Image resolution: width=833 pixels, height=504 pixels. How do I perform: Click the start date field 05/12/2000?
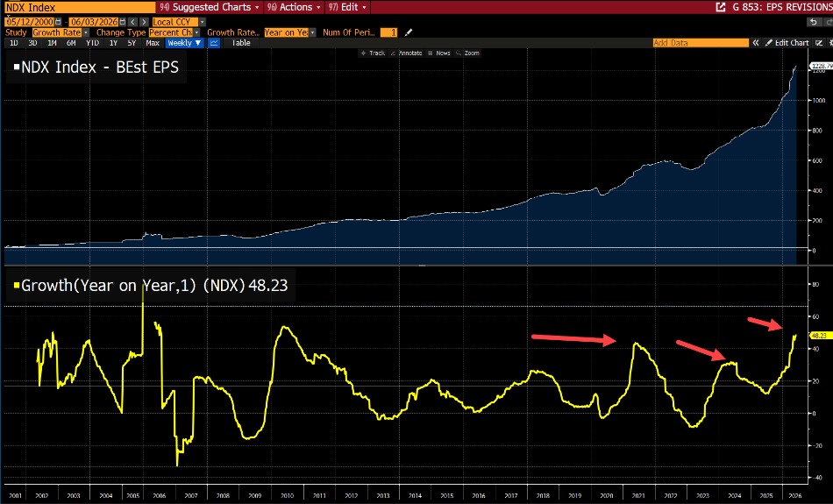(x=31, y=22)
